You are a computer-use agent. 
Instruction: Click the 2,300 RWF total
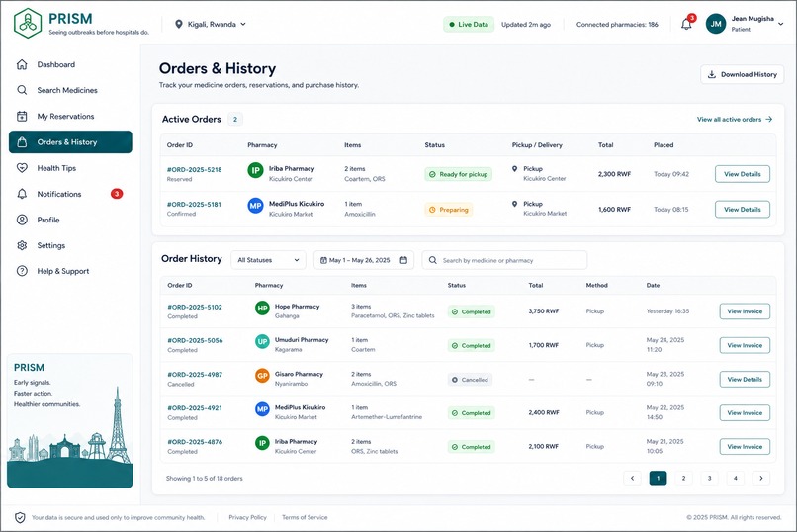coord(614,174)
